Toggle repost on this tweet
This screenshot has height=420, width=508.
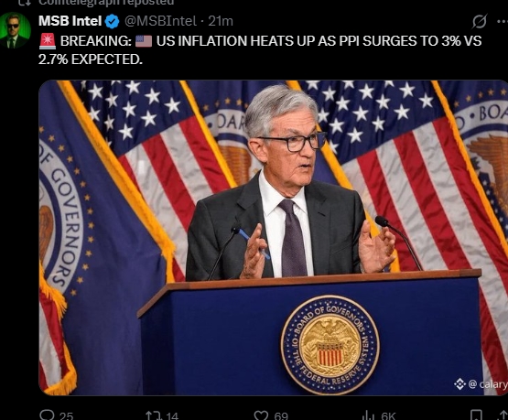(x=153, y=415)
